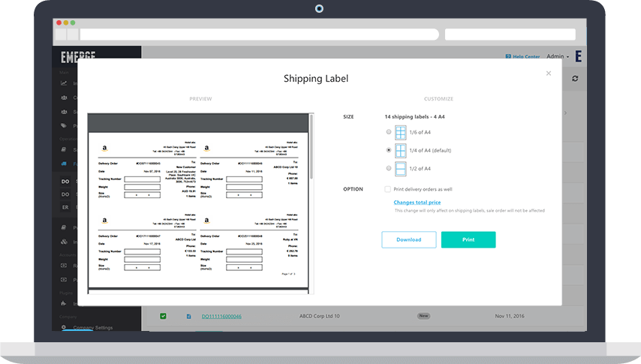Open the plugin puzzle icon in sidebar
The height and width of the screenshot is (364, 641).
(63, 303)
